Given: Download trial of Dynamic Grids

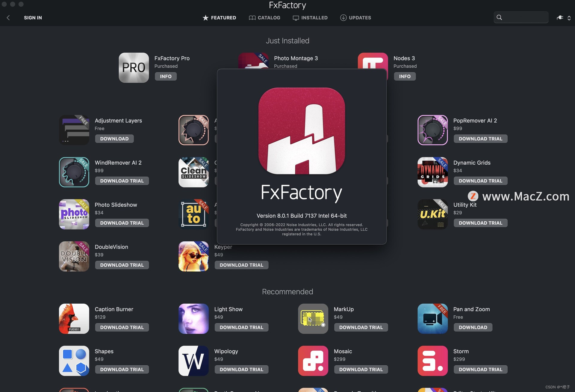Looking at the screenshot, I should 480,181.
